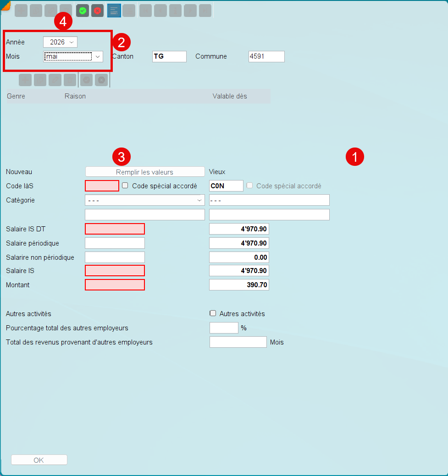Click the old Code IàS field showing C0N
Screen dimensions: 448x476
(x=226, y=186)
